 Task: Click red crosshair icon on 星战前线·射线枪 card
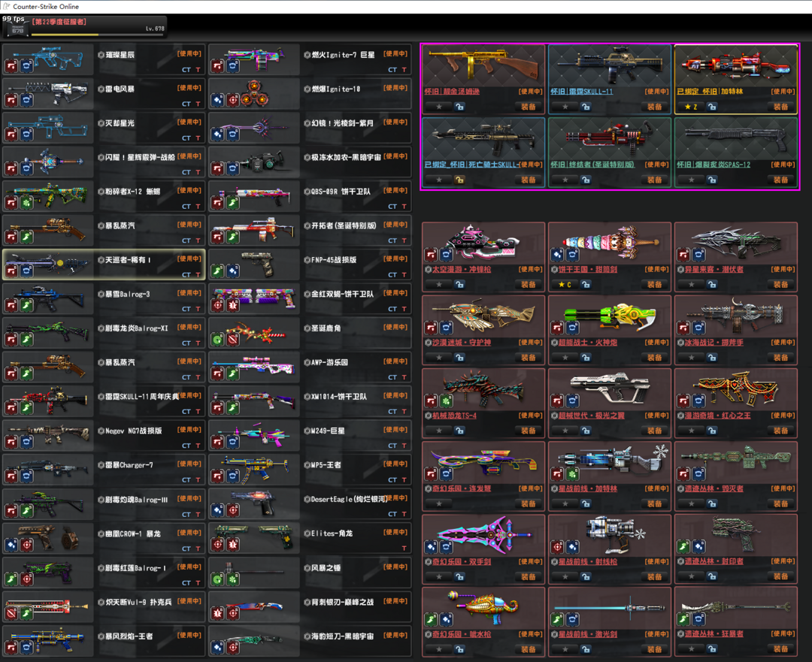click(x=557, y=546)
